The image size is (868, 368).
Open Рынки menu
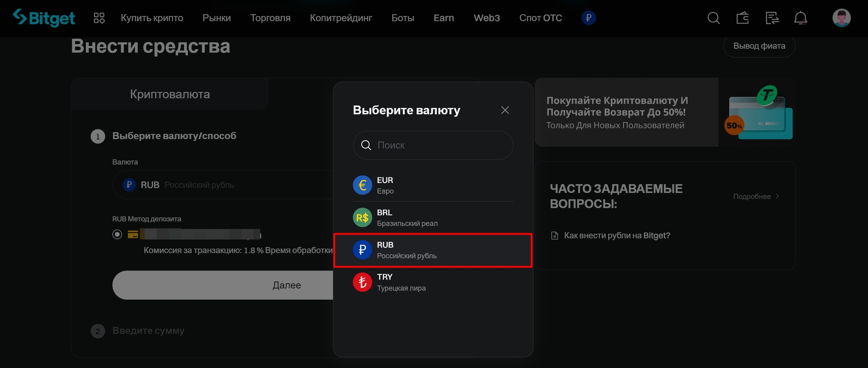217,18
